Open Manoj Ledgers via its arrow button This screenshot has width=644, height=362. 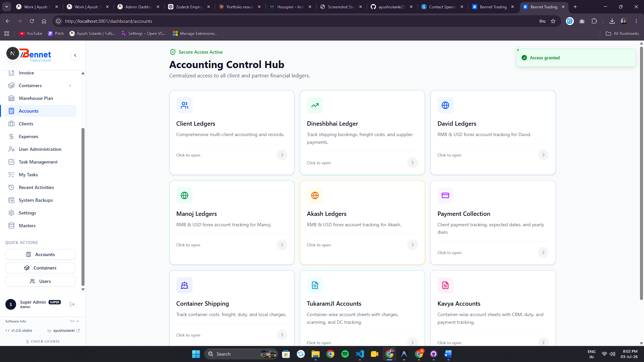click(x=282, y=245)
